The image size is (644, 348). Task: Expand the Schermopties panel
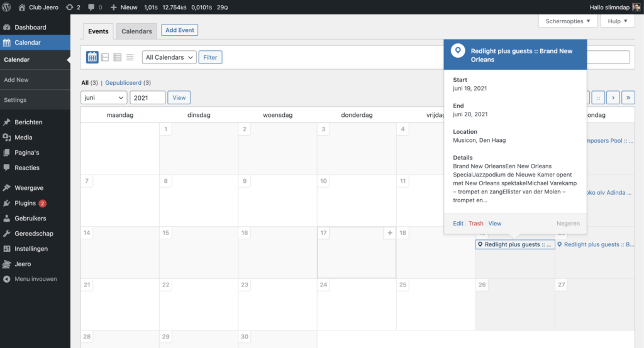click(568, 21)
